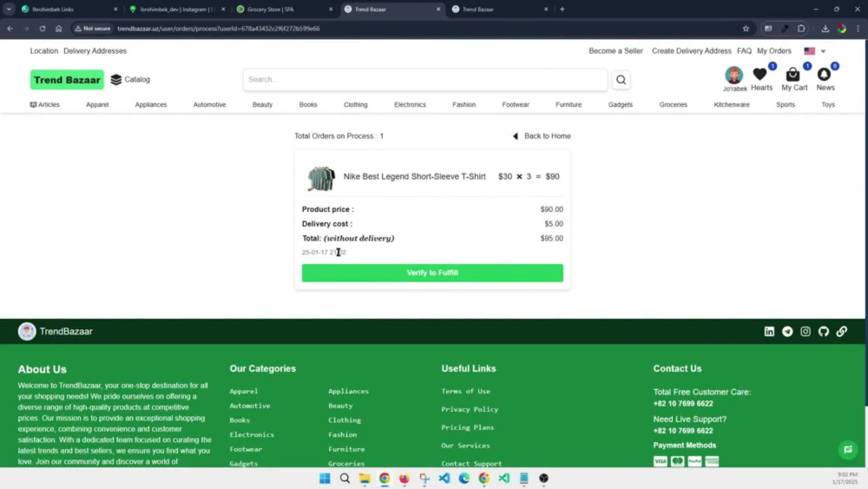The height and width of the screenshot is (489, 868).
Task: Open the Location link
Action: click(43, 51)
